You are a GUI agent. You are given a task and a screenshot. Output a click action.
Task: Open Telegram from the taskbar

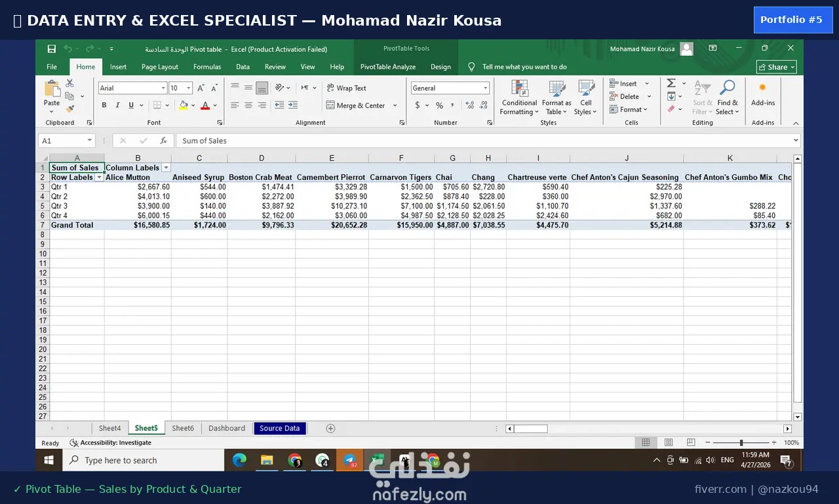[350, 460]
